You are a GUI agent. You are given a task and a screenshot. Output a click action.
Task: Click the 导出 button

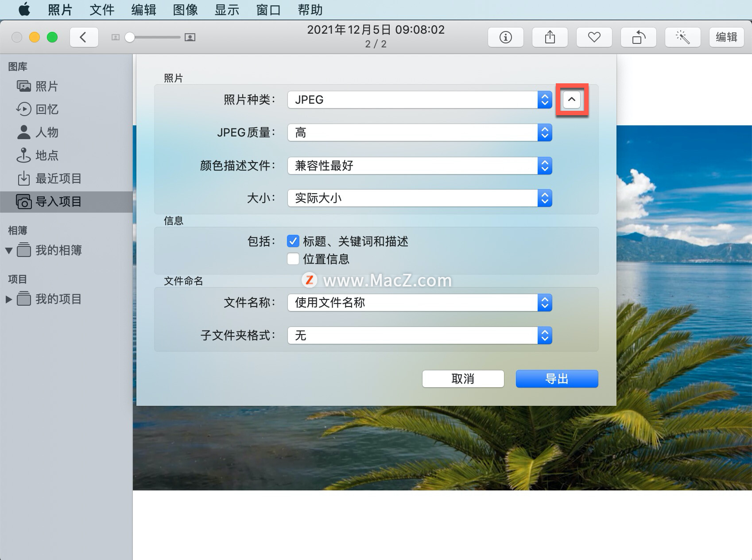556,379
